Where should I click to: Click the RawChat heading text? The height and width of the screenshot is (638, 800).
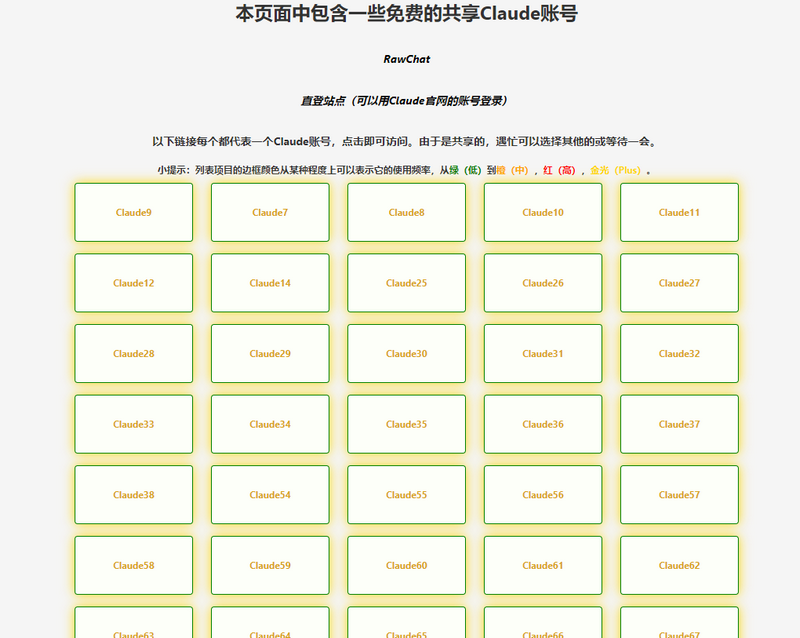pos(406,59)
